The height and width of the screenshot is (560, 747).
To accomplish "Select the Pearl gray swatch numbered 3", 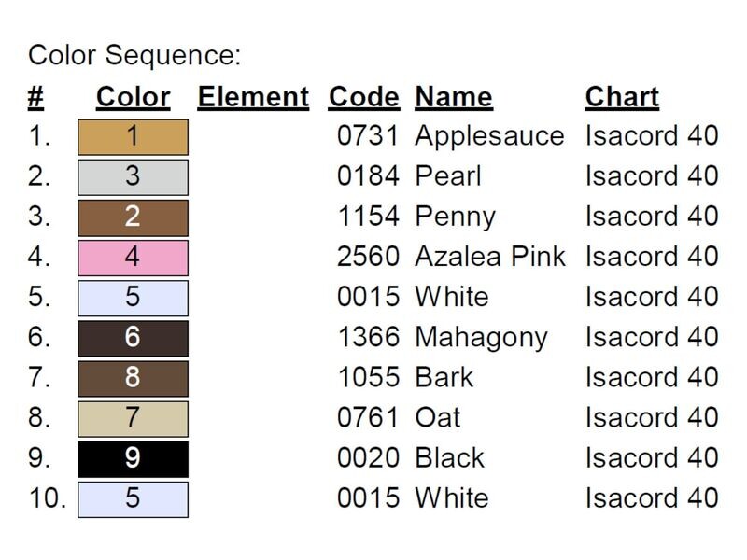I will coord(133,177).
